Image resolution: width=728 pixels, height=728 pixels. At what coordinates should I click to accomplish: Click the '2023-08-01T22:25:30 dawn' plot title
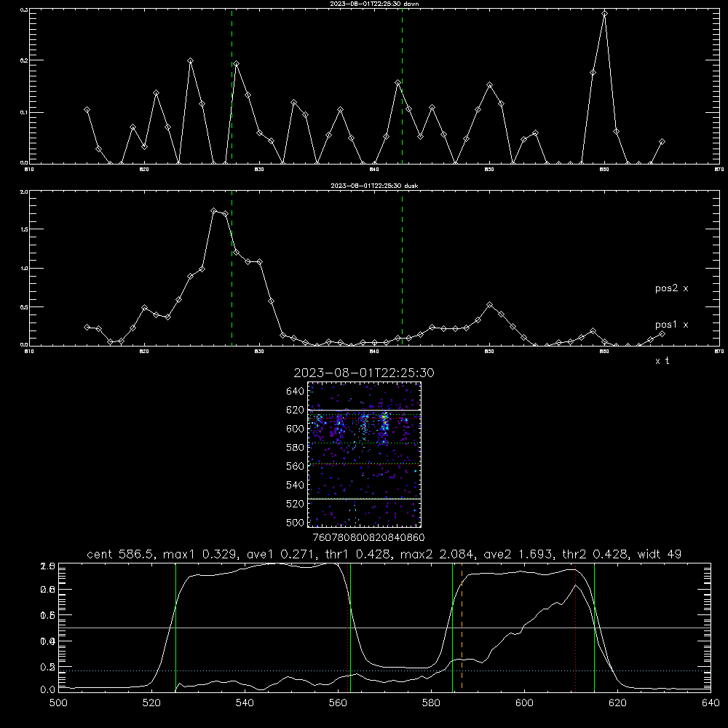[374, 3]
